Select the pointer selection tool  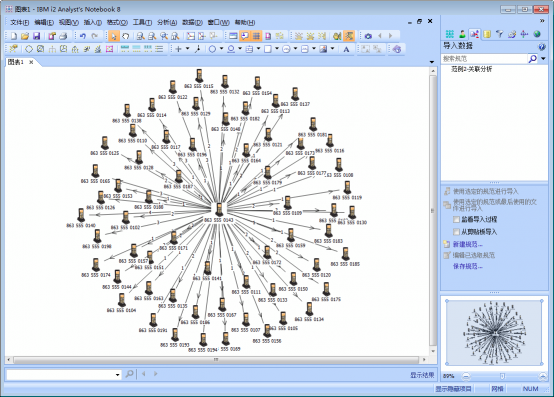pos(114,36)
